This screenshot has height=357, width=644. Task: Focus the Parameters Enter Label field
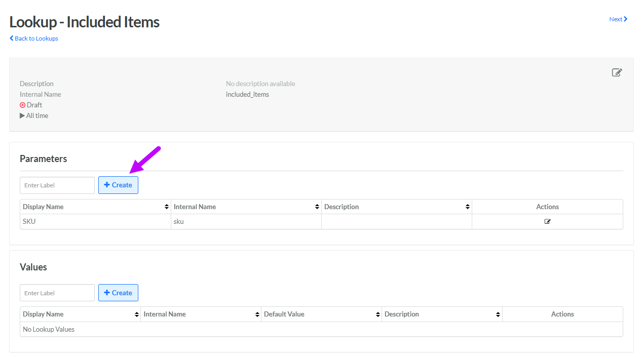coord(57,185)
